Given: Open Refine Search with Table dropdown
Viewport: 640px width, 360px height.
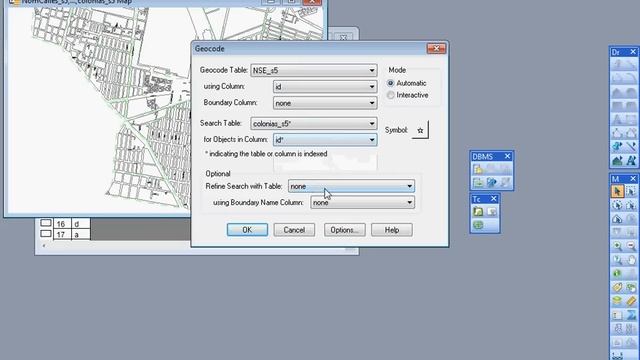Looking at the screenshot, I should tap(351, 186).
